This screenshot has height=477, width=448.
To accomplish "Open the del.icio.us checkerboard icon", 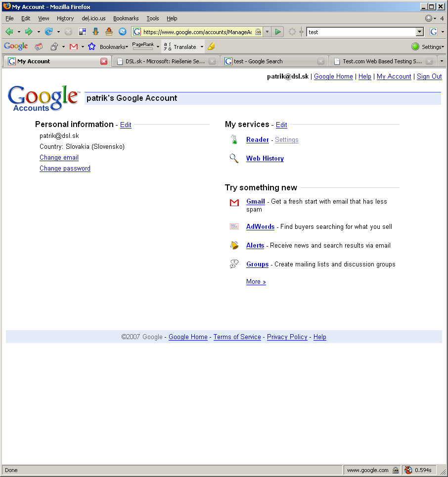I will (x=83, y=31).
